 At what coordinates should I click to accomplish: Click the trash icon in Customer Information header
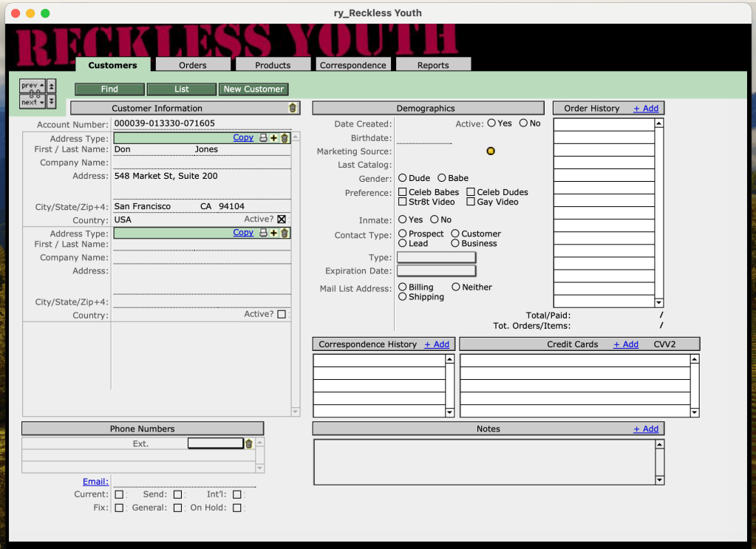(292, 107)
